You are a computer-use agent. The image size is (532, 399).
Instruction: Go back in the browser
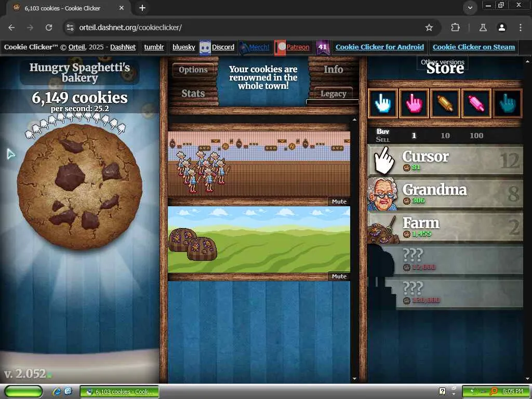(x=11, y=28)
